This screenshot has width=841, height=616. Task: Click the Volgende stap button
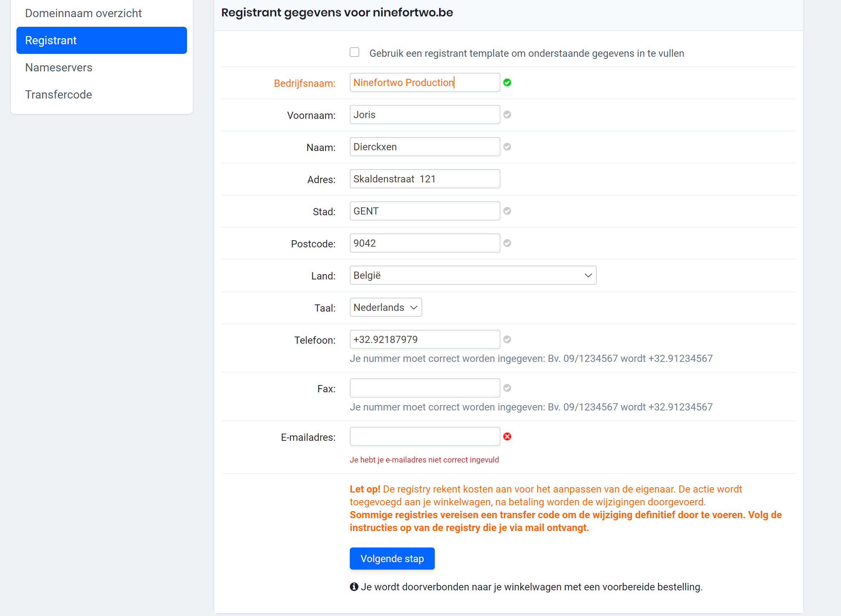pyautogui.click(x=392, y=559)
